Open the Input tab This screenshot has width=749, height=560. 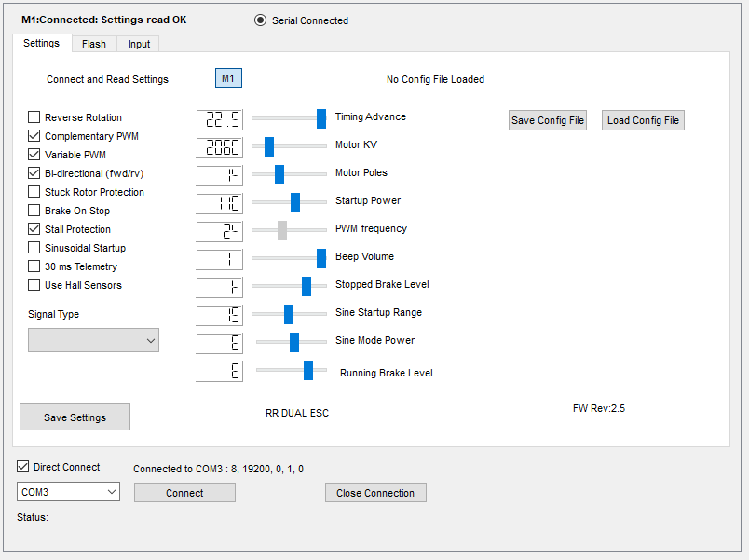(x=139, y=44)
